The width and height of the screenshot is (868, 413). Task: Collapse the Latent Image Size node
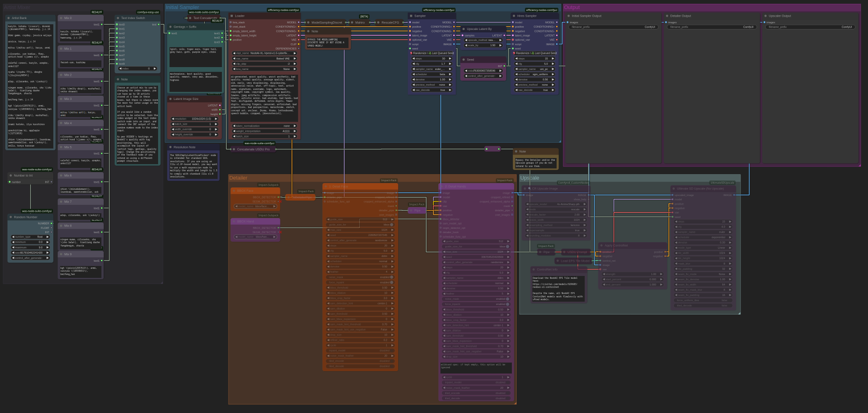170,99
